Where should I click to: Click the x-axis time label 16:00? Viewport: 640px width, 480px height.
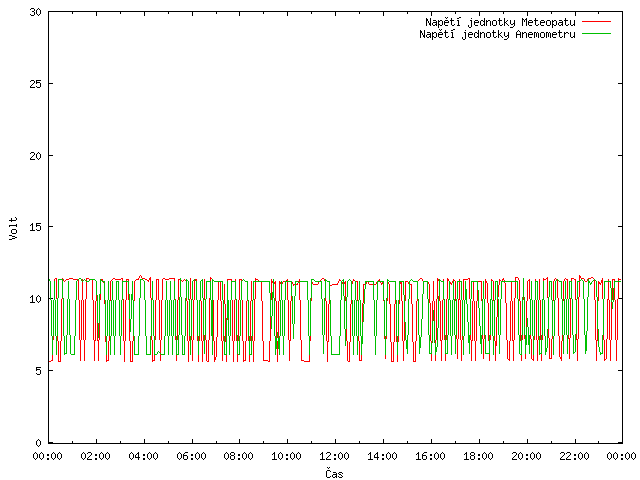431,456
